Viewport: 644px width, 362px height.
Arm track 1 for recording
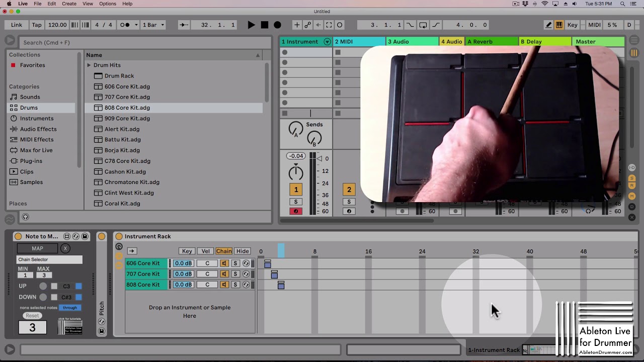click(x=296, y=211)
